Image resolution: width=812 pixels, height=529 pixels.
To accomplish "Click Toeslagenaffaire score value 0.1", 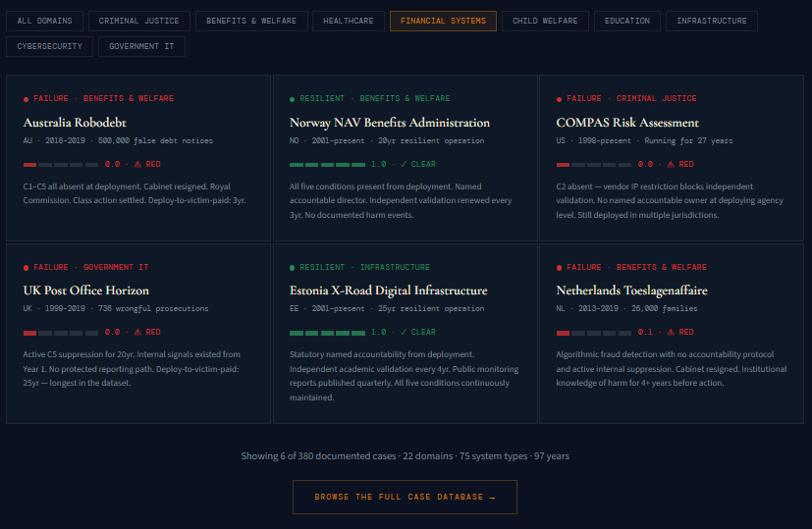I will pyautogui.click(x=645, y=332).
